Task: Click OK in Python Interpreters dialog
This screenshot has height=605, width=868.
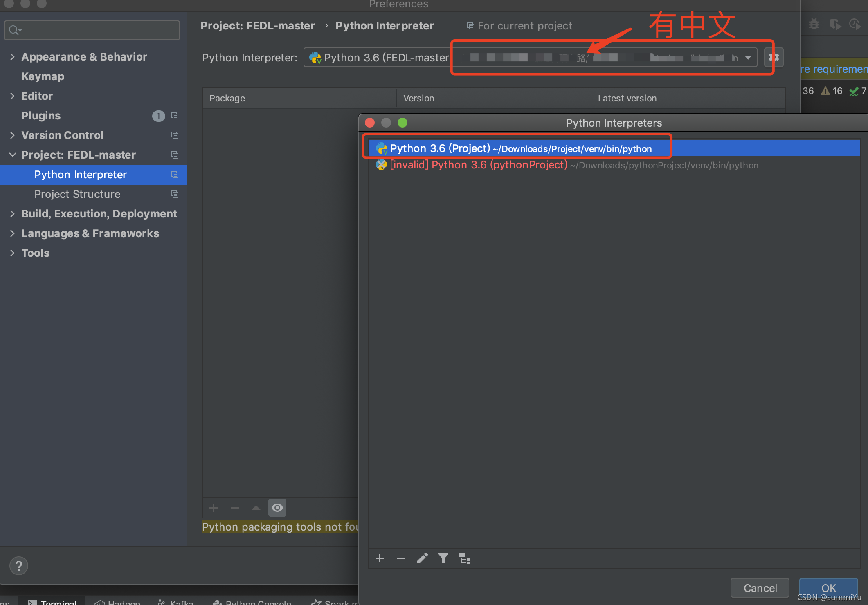Action: [x=829, y=588]
